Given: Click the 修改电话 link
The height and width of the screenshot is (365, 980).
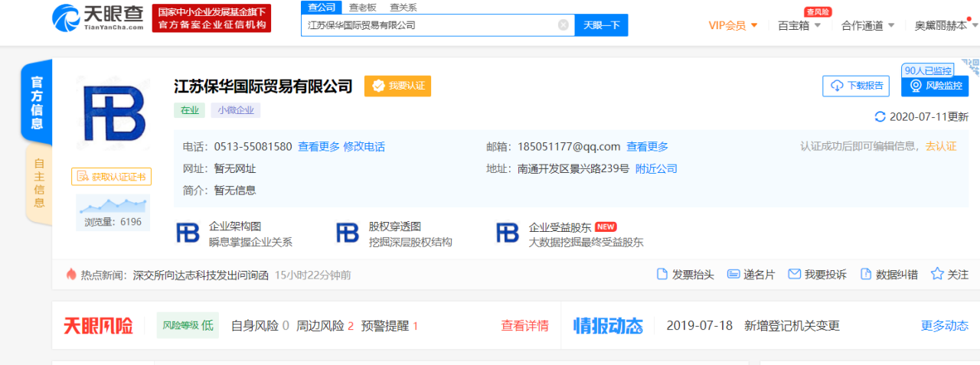Looking at the screenshot, I should tap(364, 147).
